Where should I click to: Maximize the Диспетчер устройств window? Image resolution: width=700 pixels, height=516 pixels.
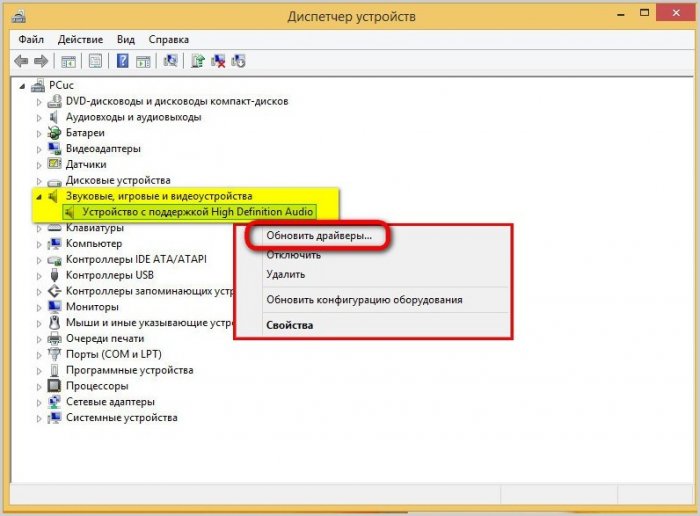coord(644,13)
